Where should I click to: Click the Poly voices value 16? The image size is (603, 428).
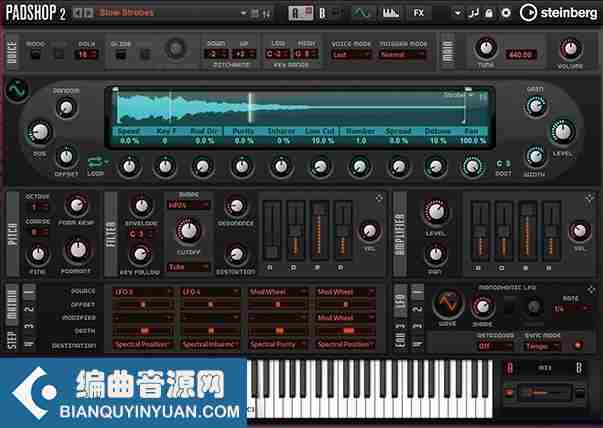(86, 54)
